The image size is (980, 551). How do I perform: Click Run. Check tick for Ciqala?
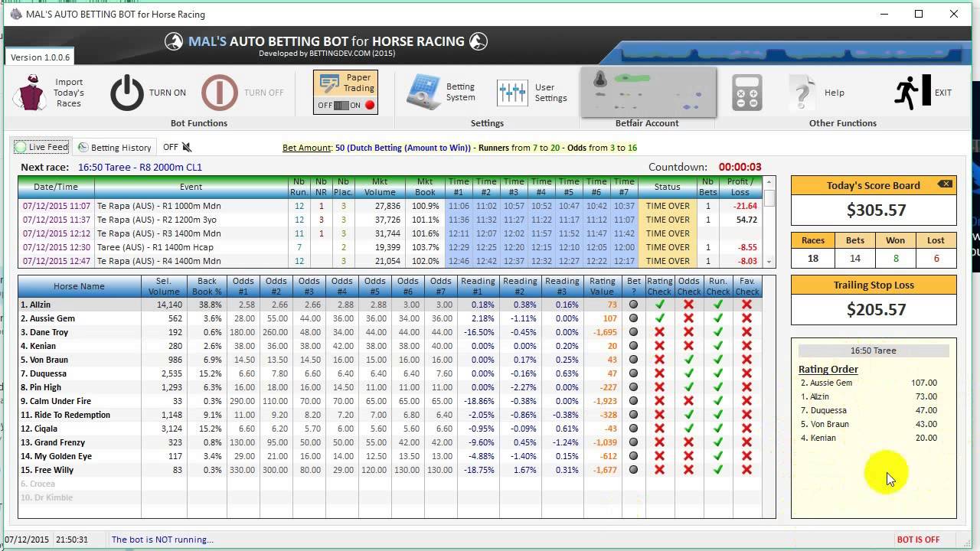click(x=717, y=429)
